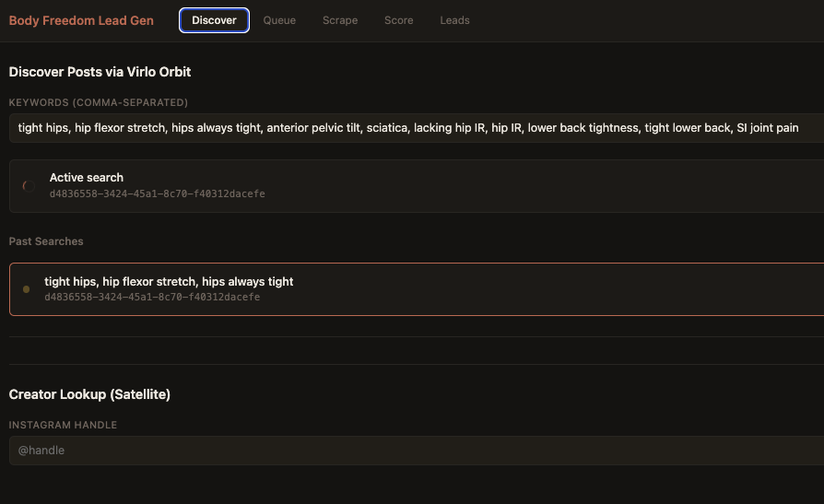Viewport: 824px width, 504px height.
Task: Click the Instagram Handle label
Action: (63, 425)
